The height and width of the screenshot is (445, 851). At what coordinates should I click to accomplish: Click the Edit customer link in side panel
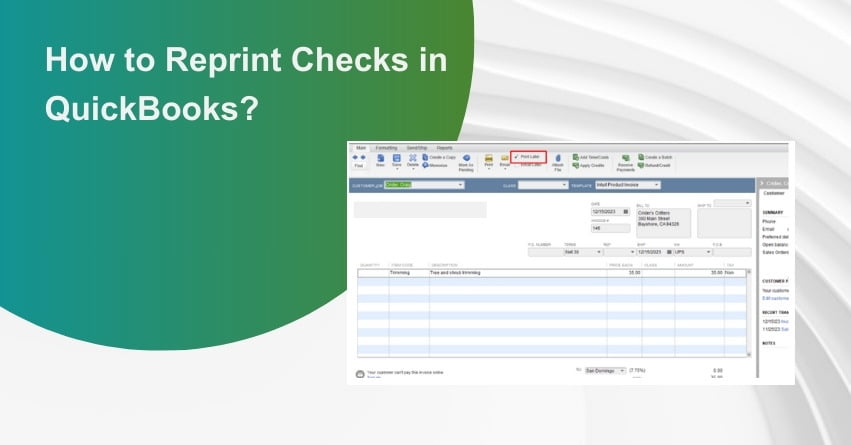775,298
